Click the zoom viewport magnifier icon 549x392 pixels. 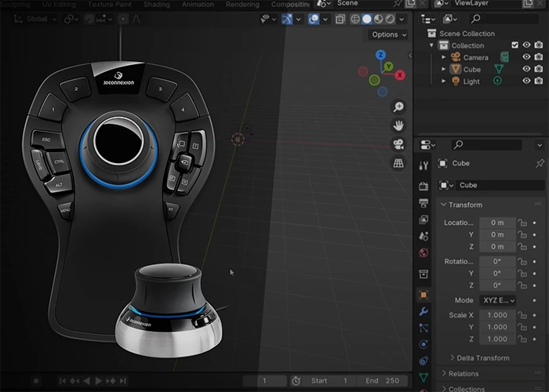(x=398, y=107)
